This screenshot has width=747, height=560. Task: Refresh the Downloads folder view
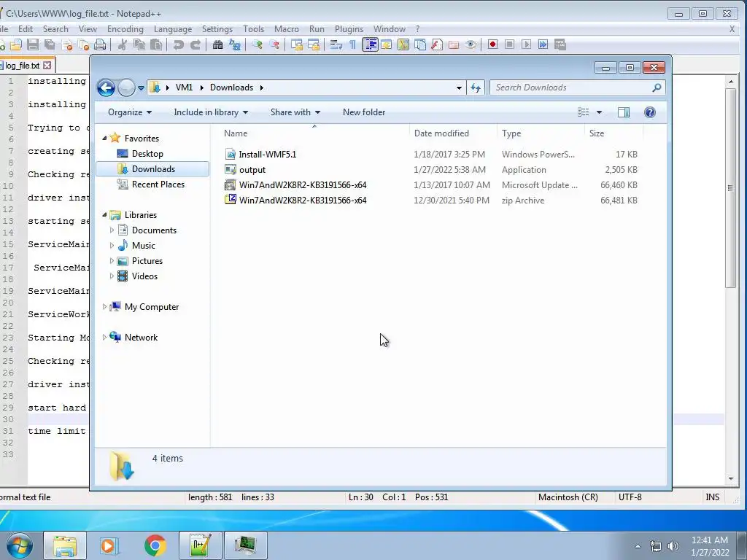[476, 87]
